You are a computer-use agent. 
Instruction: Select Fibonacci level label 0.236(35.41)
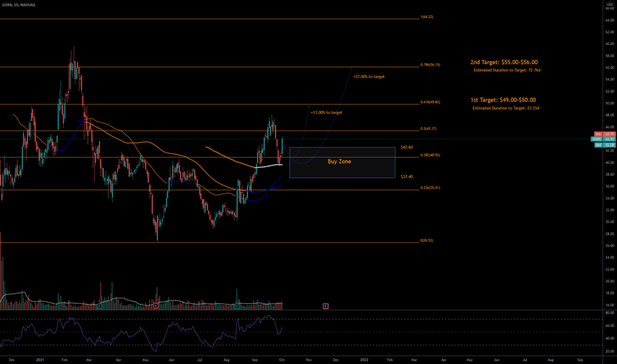point(430,188)
